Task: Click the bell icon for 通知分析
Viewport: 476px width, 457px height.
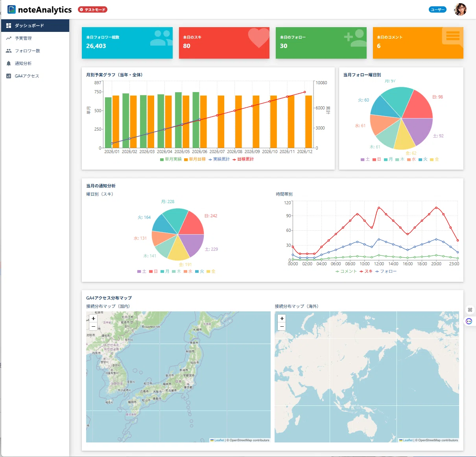Action: tap(9, 63)
